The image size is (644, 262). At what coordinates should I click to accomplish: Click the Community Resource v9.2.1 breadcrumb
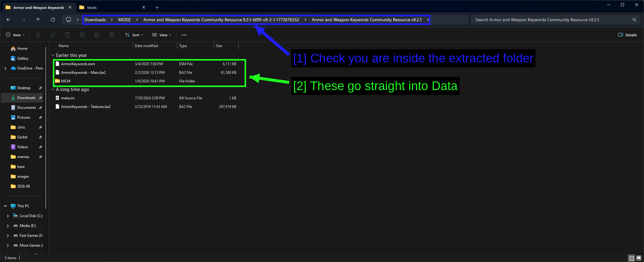(x=367, y=20)
